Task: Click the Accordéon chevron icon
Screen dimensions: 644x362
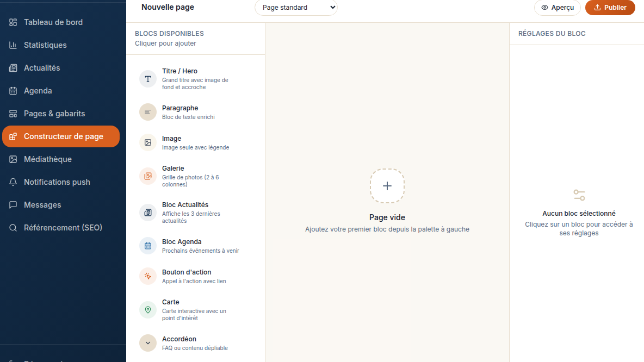Action: pyautogui.click(x=148, y=343)
